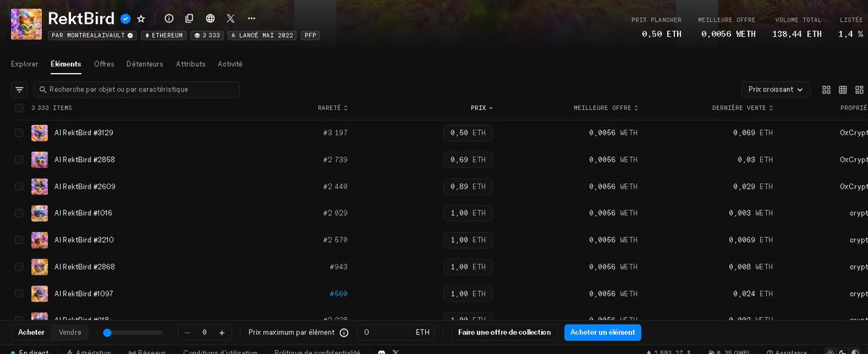Image resolution: width=868 pixels, height=354 pixels.
Task: Toggle the select-all items checkbox in header
Action: click(19, 108)
